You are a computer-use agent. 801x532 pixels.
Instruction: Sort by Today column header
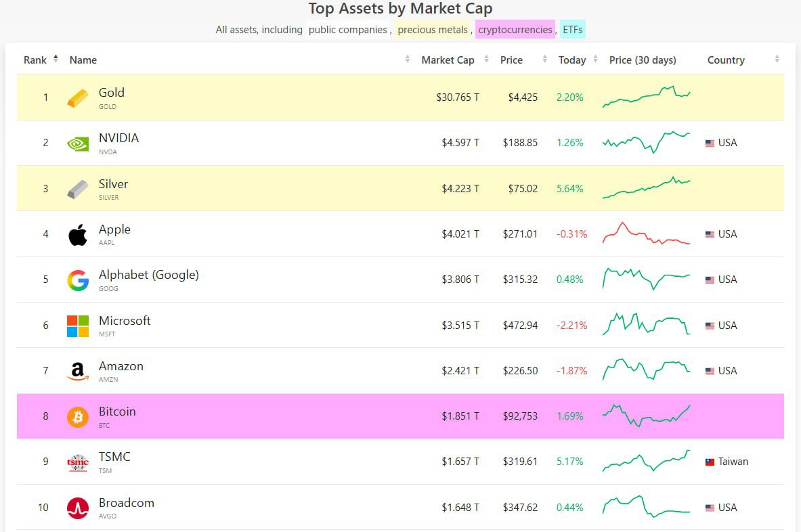tap(572, 60)
